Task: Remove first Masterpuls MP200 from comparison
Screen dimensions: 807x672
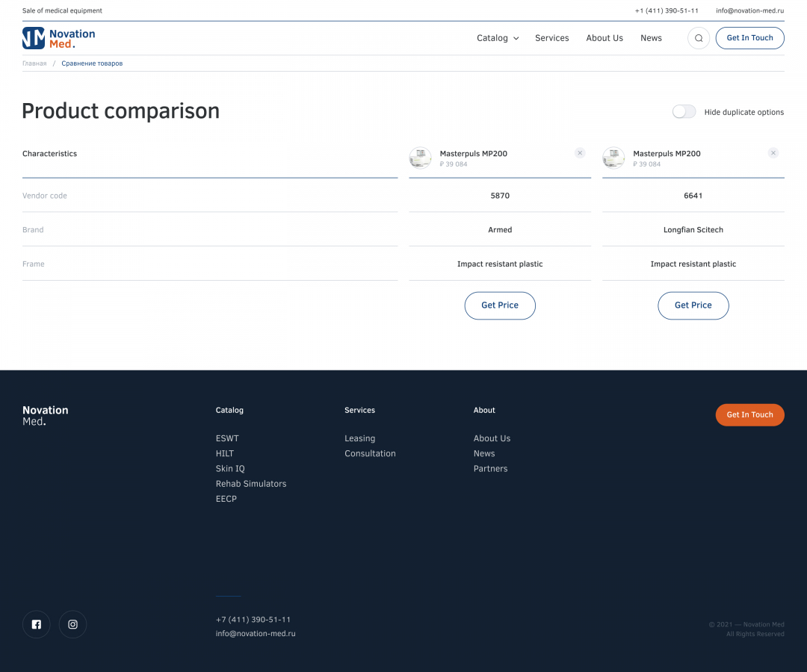Action: coord(580,153)
